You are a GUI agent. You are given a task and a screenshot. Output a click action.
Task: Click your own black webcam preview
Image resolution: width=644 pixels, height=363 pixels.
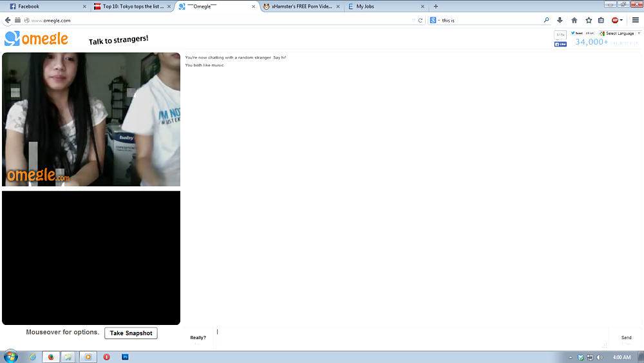[x=91, y=258]
